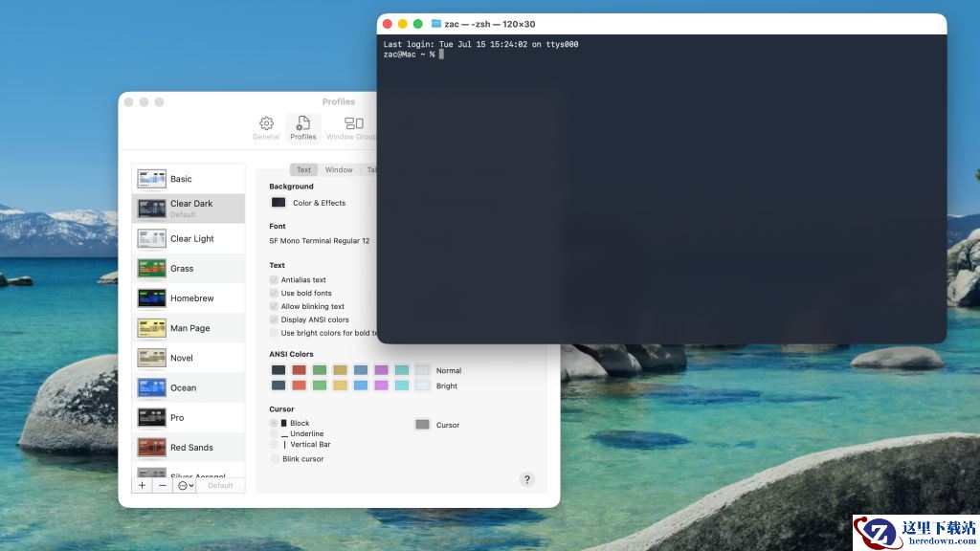Click inside the Terminal command prompt area
980x551 pixels.
tap(661, 188)
